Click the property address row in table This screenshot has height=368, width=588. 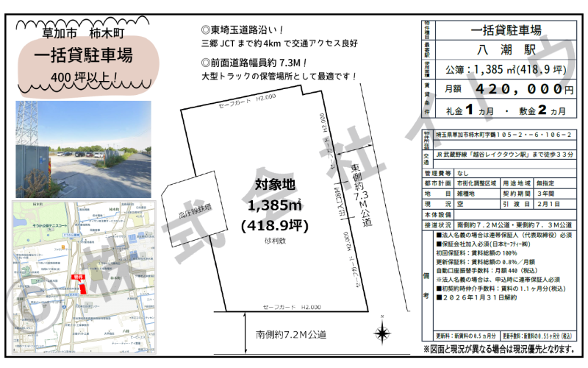pos(503,135)
